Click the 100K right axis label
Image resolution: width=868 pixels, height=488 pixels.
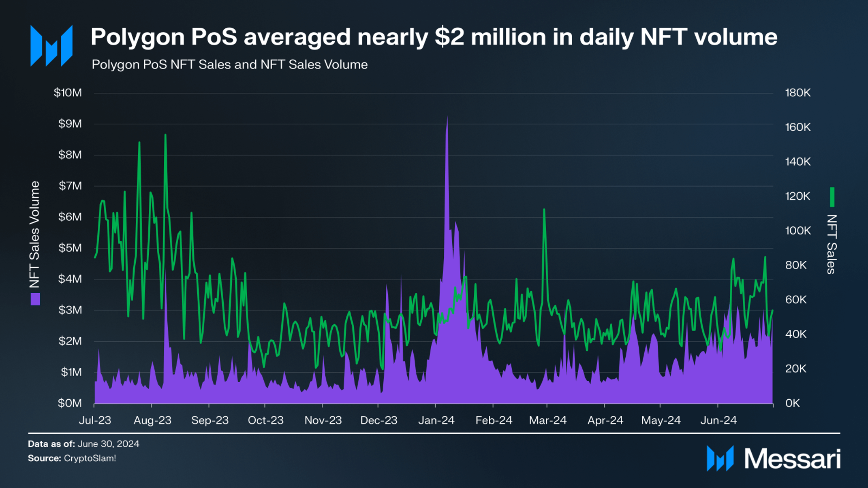click(x=797, y=231)
